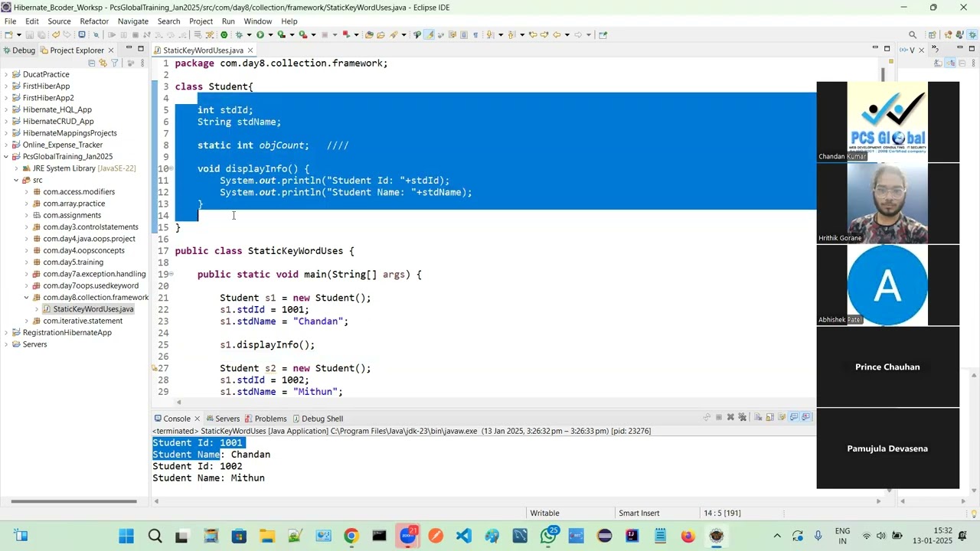Collapse the PcsGlobalTraining_Jan2025 project
This screenshot has width=980, height=551.
(x=6, y=157)
